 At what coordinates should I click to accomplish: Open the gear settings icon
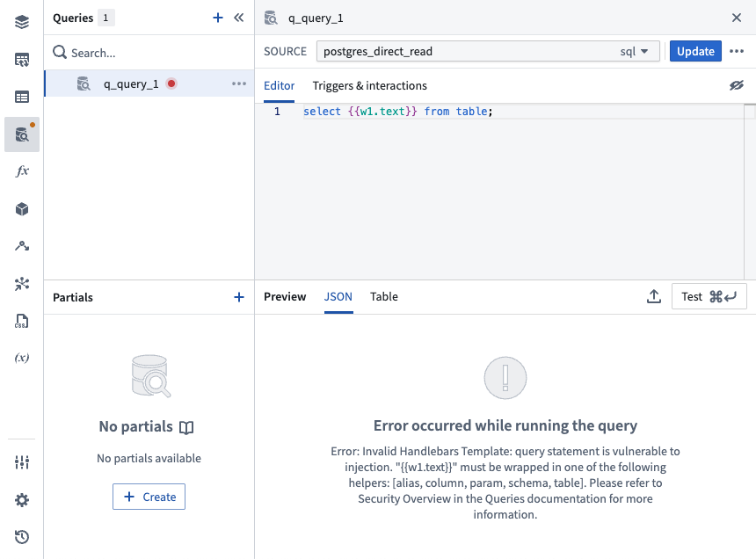(x=22, y=500)
